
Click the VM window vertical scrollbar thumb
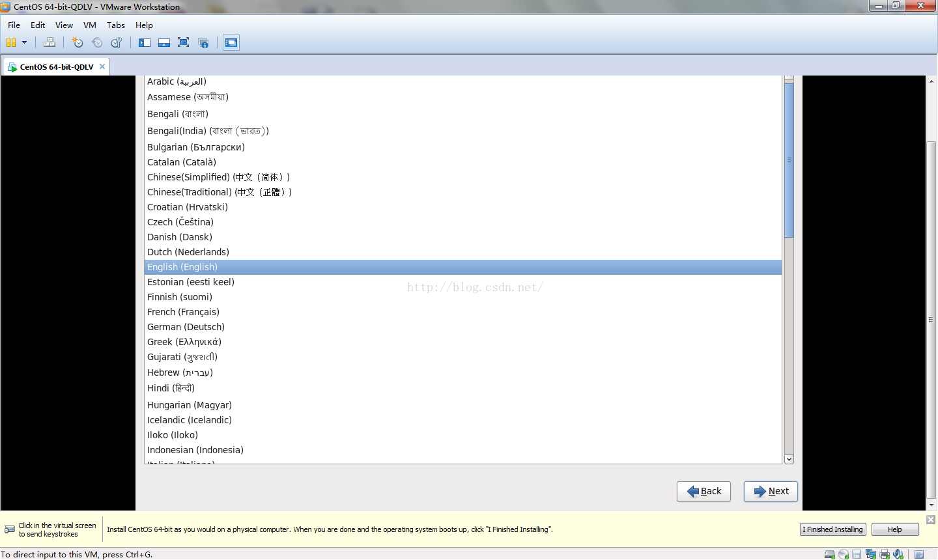tap(931, 319)
